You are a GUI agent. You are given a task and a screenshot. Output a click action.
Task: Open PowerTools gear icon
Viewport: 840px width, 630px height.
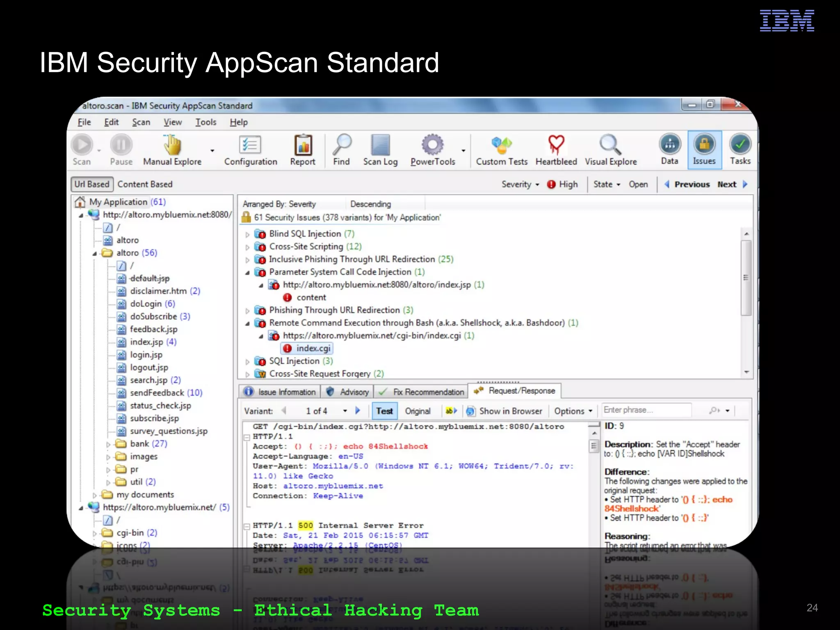tap(433, 144)
